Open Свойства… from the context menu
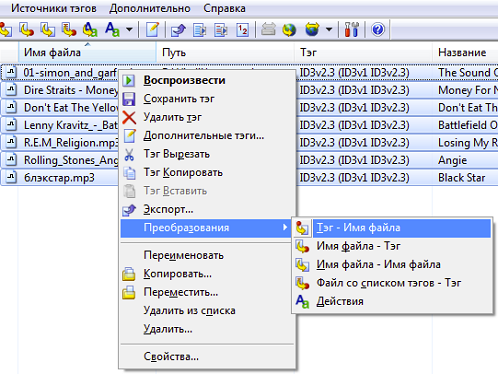 (x=207, y=357)
